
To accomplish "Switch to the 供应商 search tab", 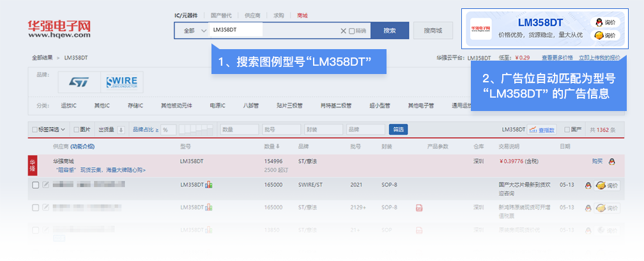I will [x=252, y=15].
